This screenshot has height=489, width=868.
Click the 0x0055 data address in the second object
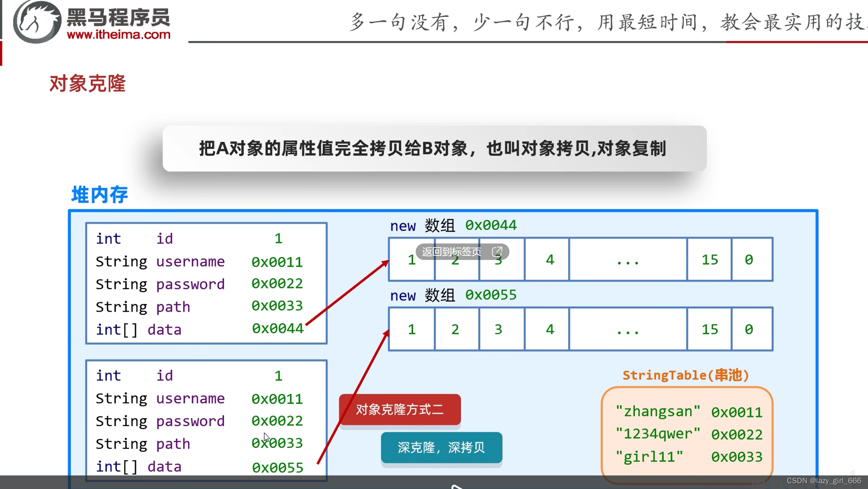278,467
